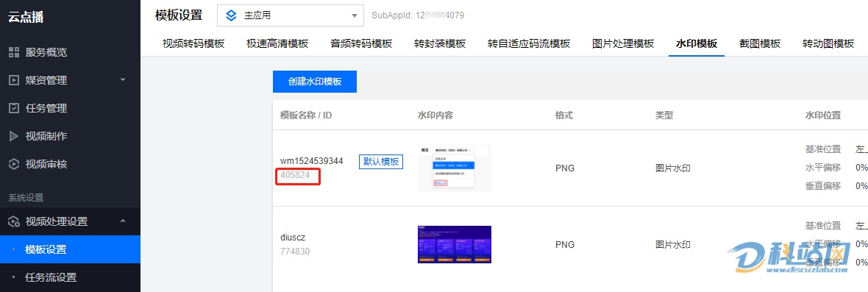The image size is (868, 292).
Task: Click PNG in the wm1524539344 row
Action: coord(565,168)
